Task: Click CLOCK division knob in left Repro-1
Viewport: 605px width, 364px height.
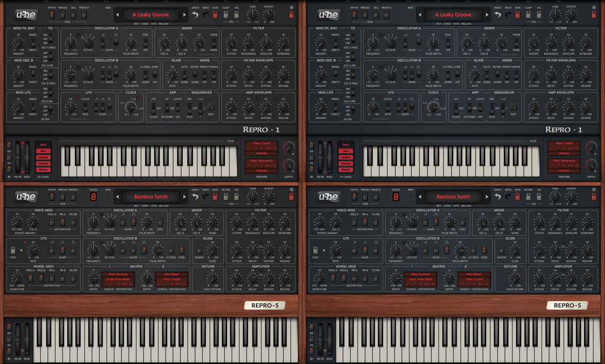Action: click(x=132, y=107)
